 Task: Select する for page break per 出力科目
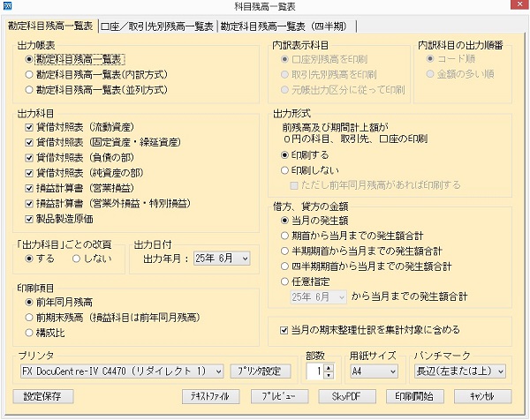[x=29, y=259]
